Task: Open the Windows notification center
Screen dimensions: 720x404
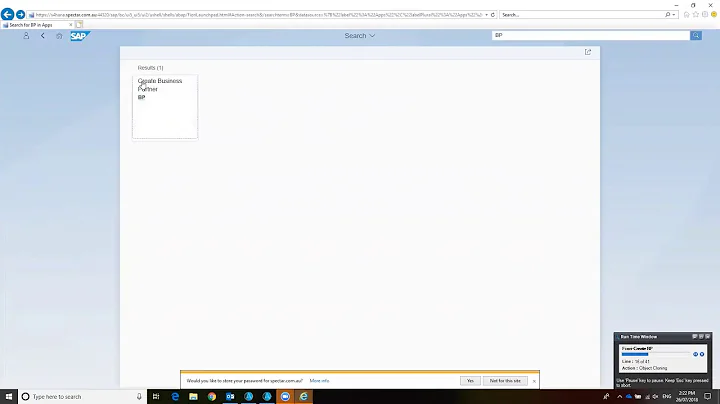Action: (x=708, y=396)
